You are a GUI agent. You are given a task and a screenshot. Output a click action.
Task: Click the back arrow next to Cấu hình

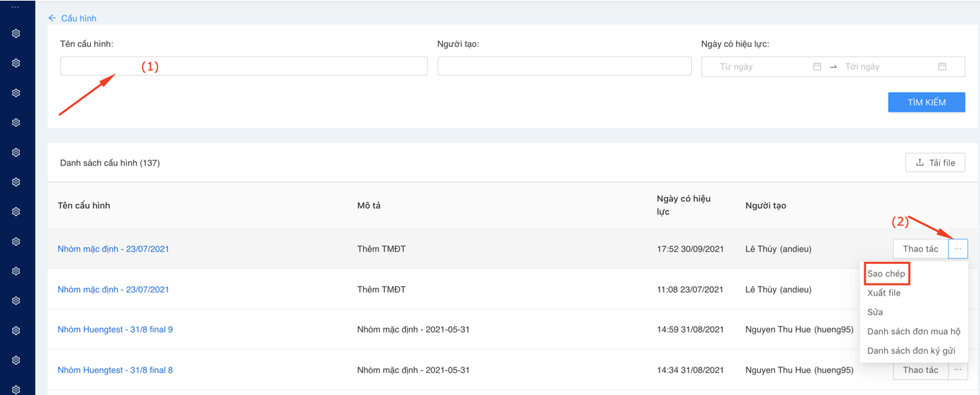click(x=52, y=18)
